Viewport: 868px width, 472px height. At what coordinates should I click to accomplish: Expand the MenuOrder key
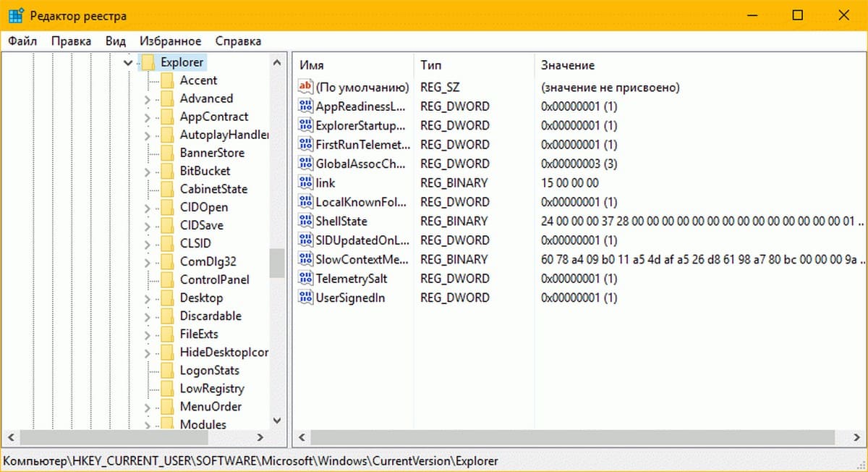147,407
